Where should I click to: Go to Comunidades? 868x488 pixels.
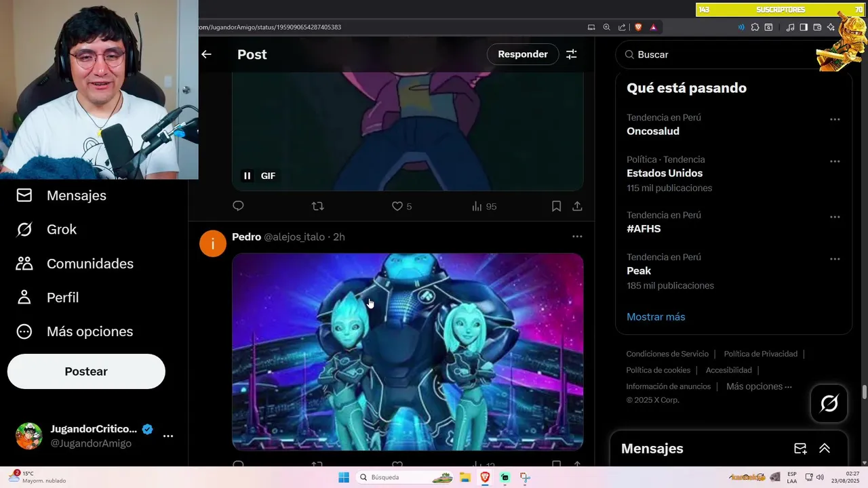coord(75,264)
